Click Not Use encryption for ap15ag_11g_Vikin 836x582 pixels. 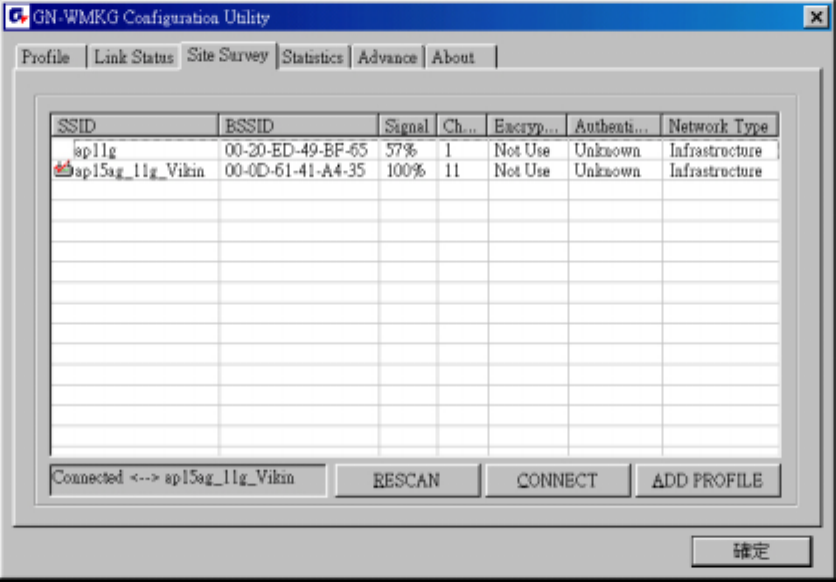(x=522, y=171)
